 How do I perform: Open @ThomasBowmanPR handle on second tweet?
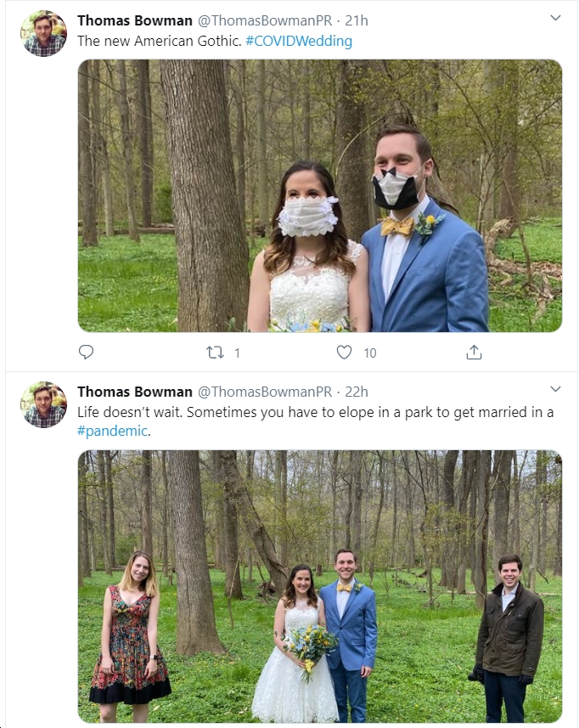[265, 392]
